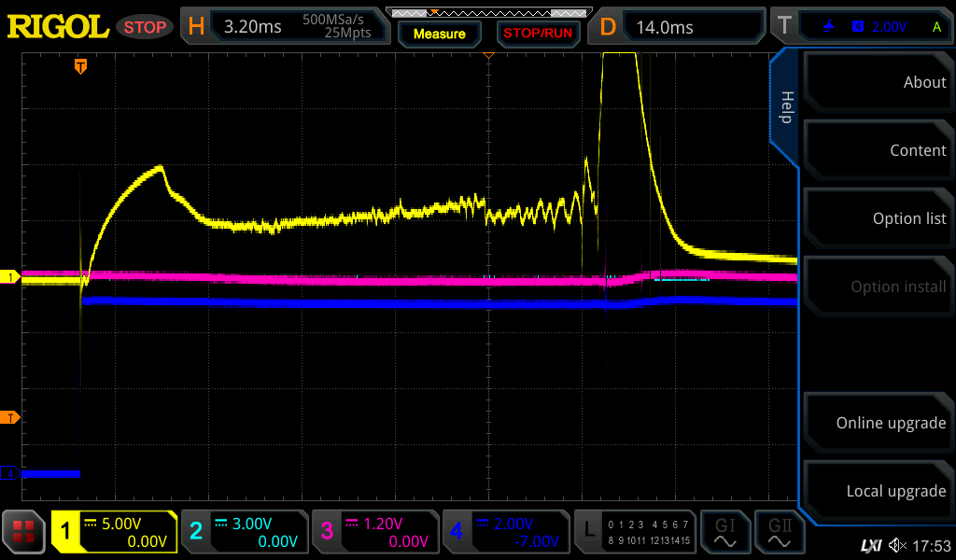Viewport: 956px width, 560px height.
Task: Toggle channel 2 cyan 3.00V
Action: tap(244, 532)
